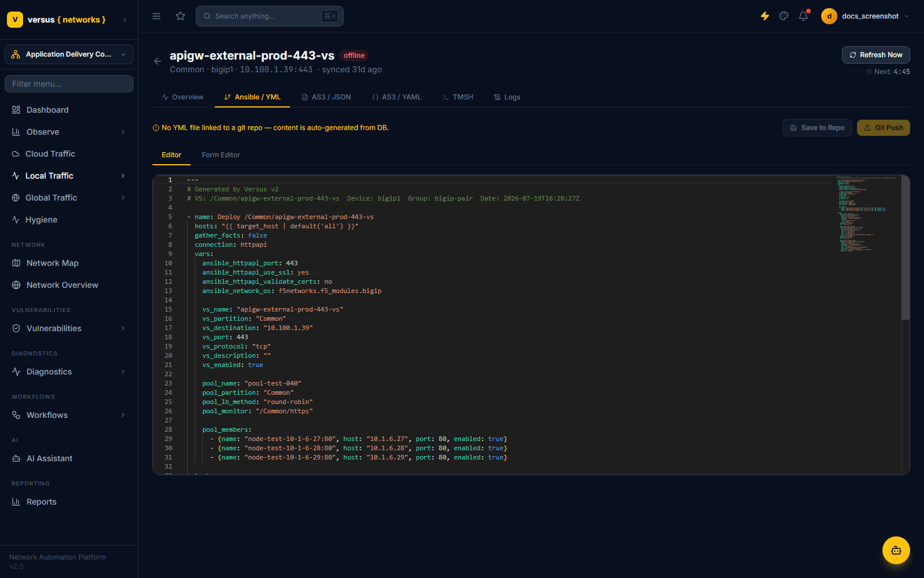Open notifications bell icon
The height and width of the screenshot is (578, 924).
(803, 16)
